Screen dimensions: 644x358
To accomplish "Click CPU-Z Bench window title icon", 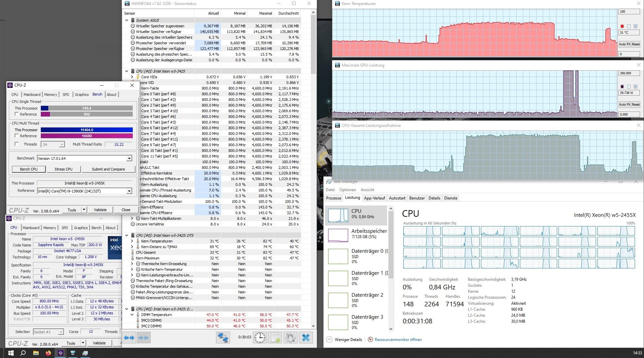I will click(x=10, y=85).
